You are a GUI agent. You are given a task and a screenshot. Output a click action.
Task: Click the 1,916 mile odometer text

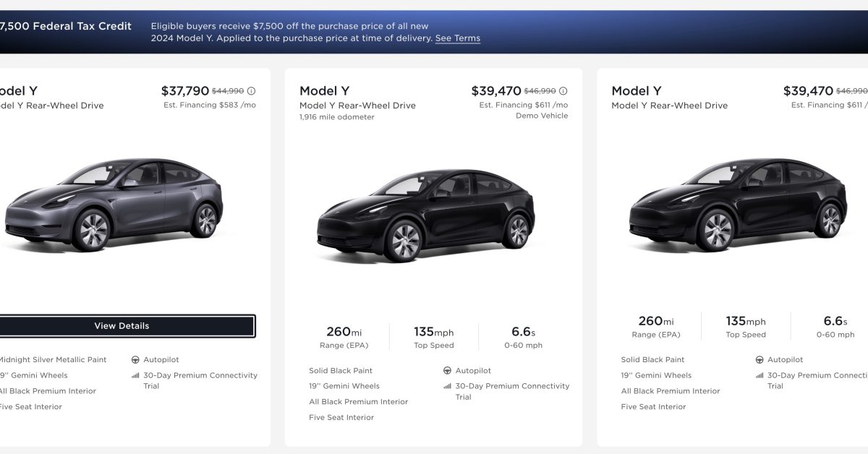[337, 117]
